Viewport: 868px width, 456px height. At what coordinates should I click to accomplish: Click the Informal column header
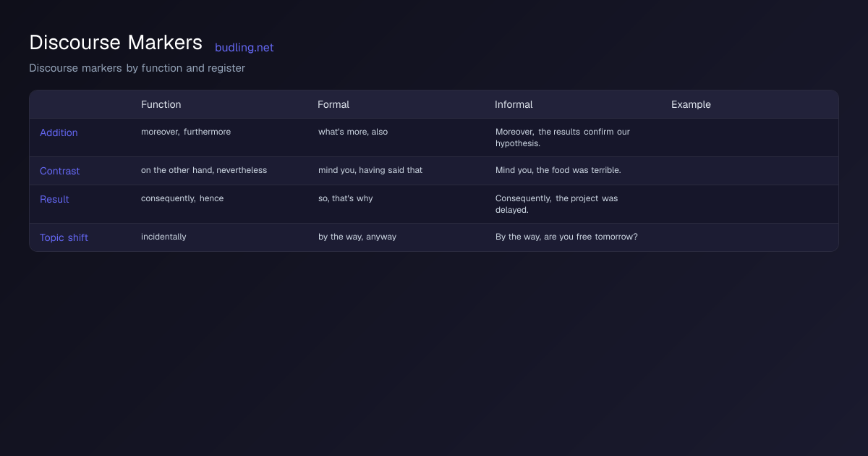(x=514, y=104)
